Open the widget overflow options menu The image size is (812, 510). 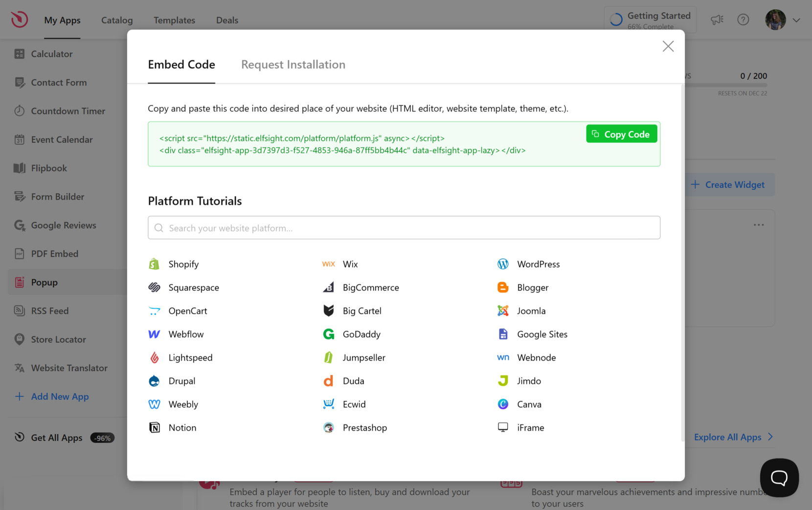click(759, 224)
